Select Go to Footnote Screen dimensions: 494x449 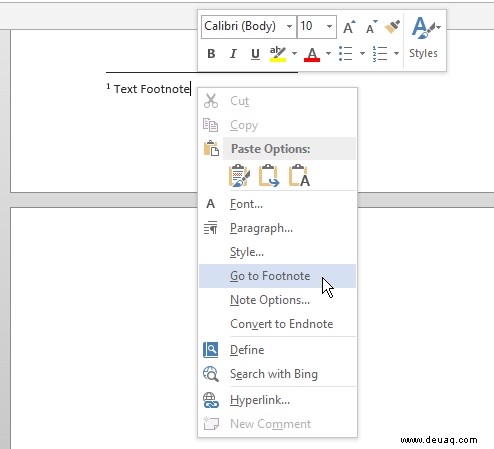pyautogui.click(x=277, y=276)
